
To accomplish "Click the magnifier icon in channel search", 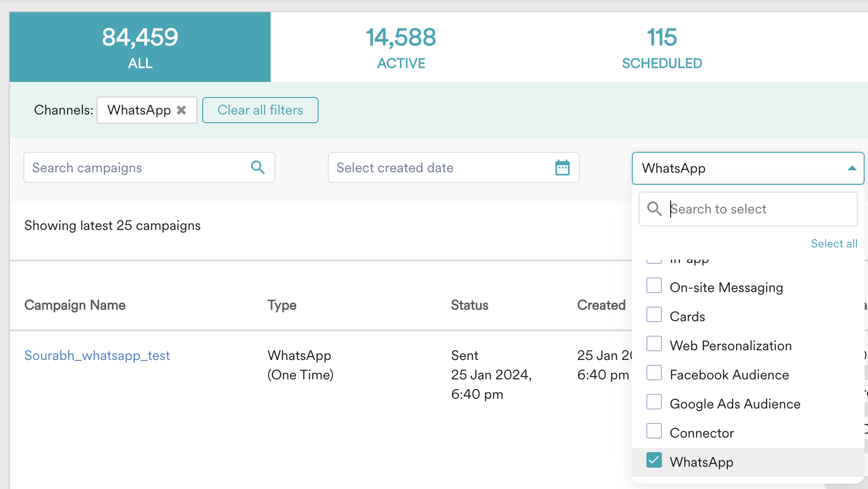I will [x=654, y=209].
